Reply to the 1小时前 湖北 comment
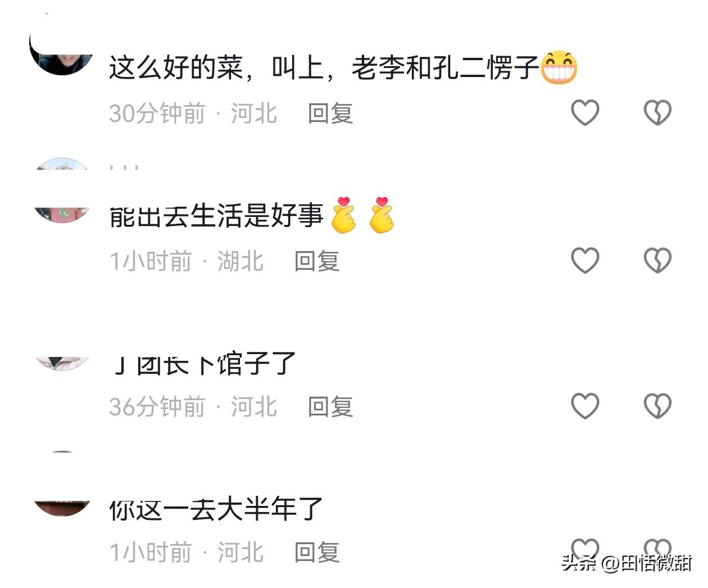Viewport: 708px width, 588px height. tap(317, 261)
